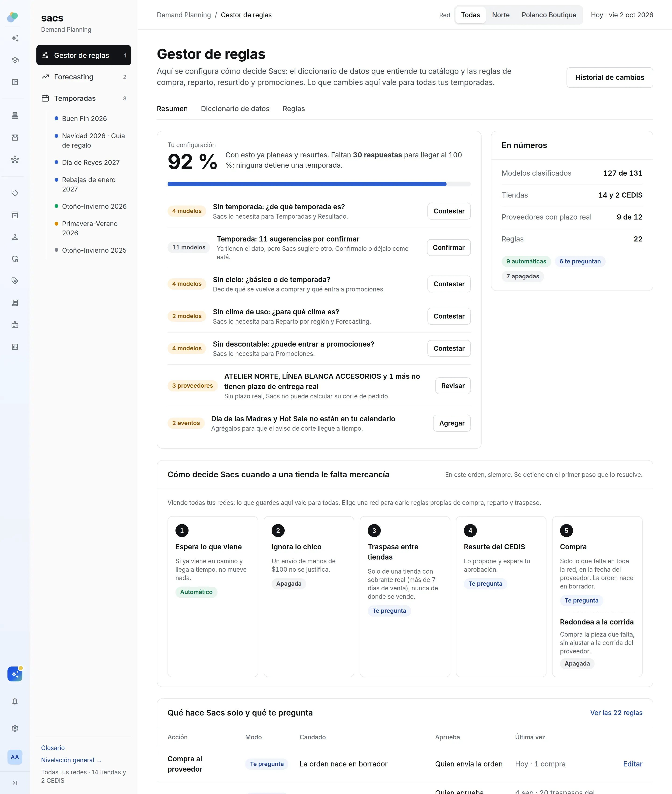Open notifications bell in left rail
The image size is (672, 794).
pos(15,701)
